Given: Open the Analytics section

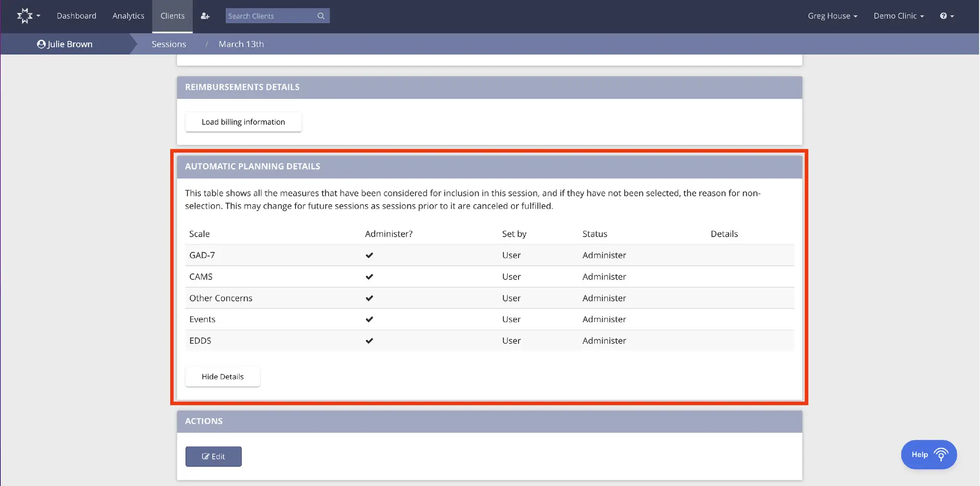Looking at the screenshot, I should point(128,16).
